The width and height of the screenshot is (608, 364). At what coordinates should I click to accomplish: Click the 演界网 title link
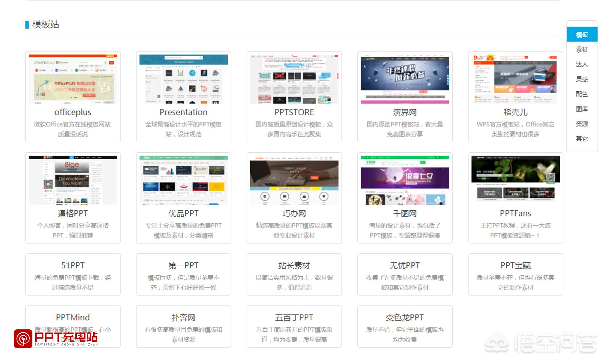tap(405, 112)
